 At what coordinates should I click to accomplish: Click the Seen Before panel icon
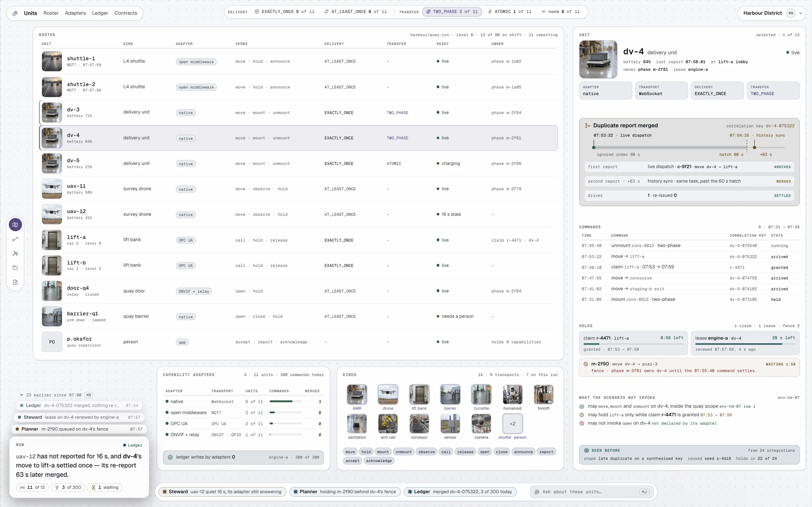[x=587, y=450]
